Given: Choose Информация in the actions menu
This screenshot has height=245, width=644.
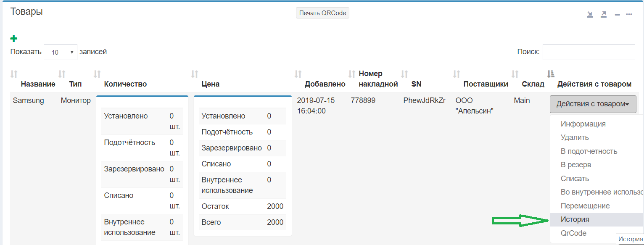Looking at the screenshot, I should pyautogui.click(x=583, y=124).
